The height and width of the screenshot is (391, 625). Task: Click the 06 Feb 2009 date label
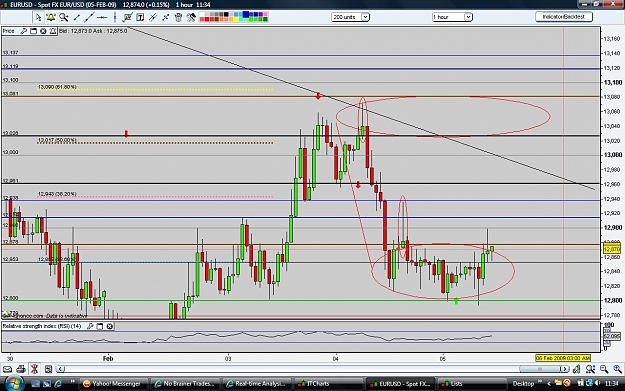click(x=563, y=358)
